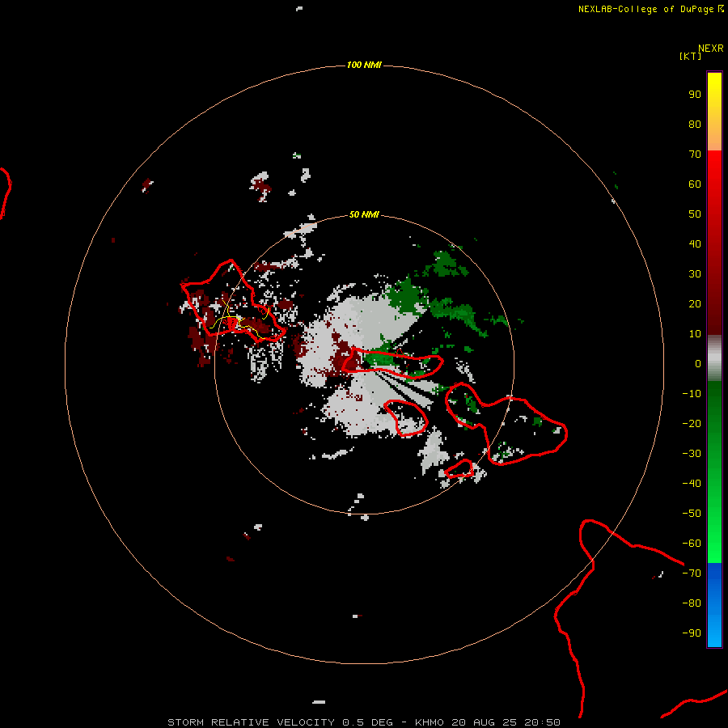728x728 pixels.
Task: Click the 50 value on the velocity scale
Action: 695,214
